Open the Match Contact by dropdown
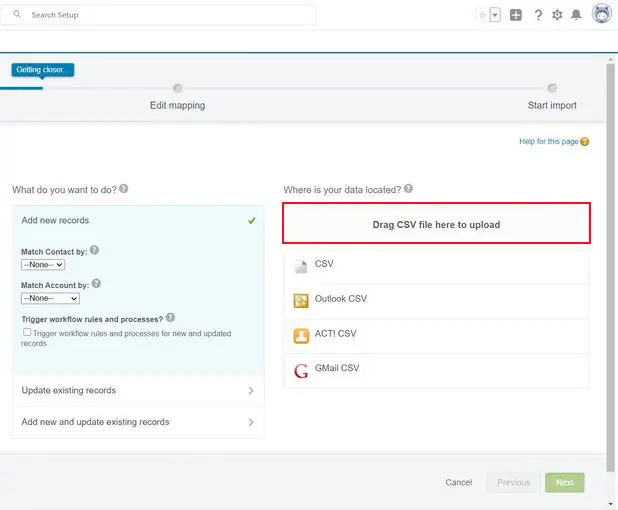 coord(43,265)
